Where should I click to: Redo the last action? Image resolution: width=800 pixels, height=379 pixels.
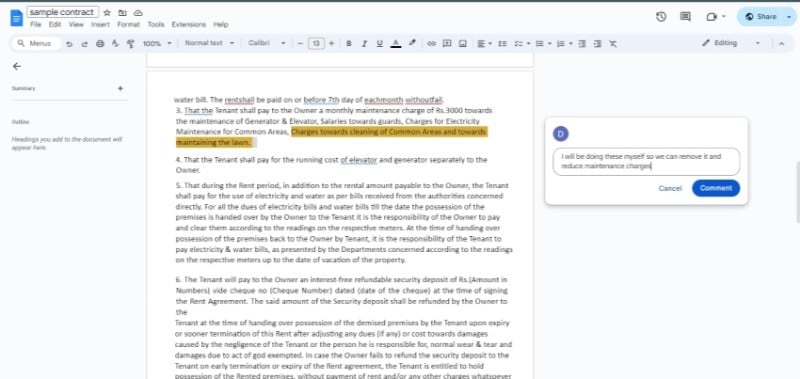[84, 44]
